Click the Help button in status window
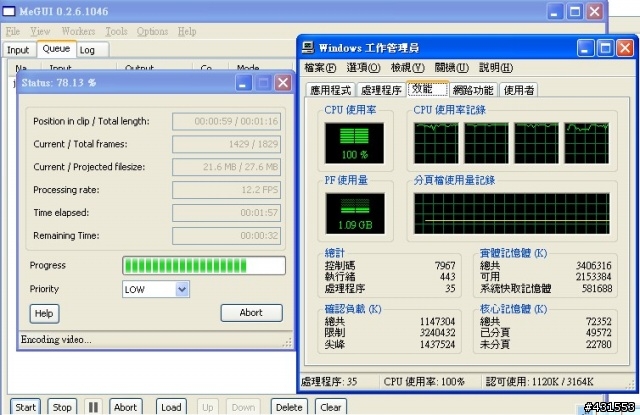640x415 pixels. pyautogui.click(x=44, y=313)
